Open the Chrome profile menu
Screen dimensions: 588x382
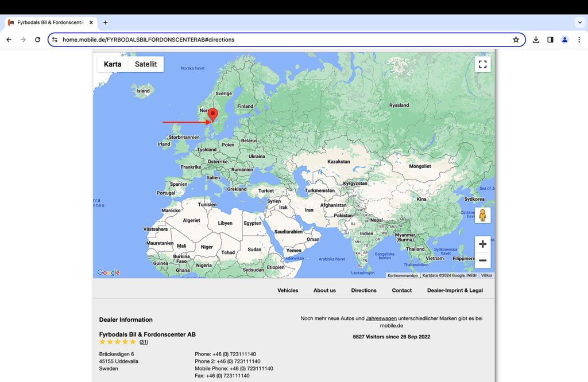coord(564,40)
